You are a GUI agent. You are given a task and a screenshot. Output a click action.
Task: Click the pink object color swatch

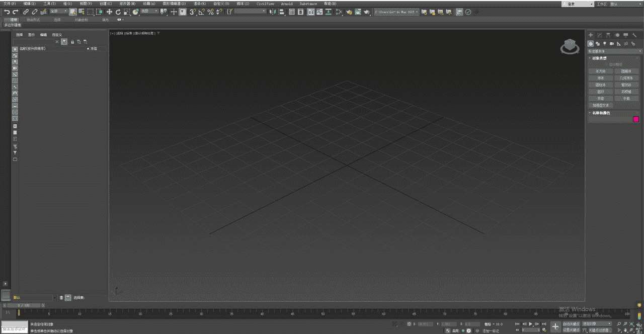pyautogui.click(x=636, y=119)
